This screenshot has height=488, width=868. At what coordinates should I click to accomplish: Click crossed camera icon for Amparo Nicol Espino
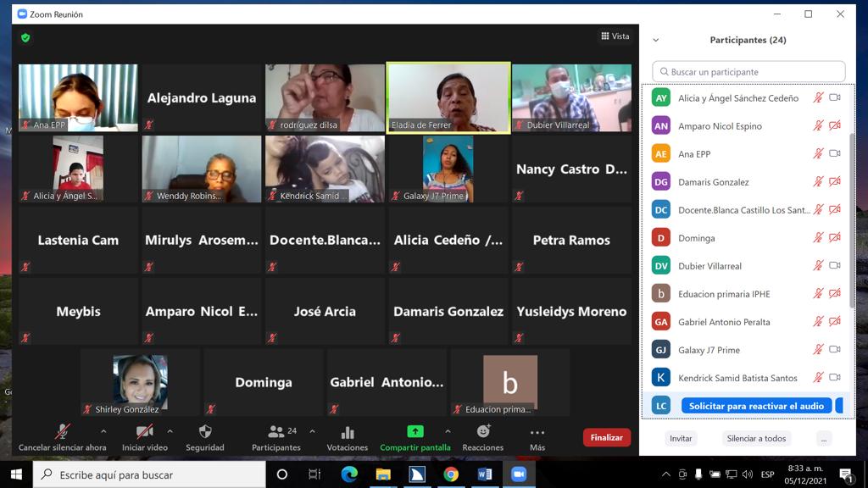pos(835,125)
